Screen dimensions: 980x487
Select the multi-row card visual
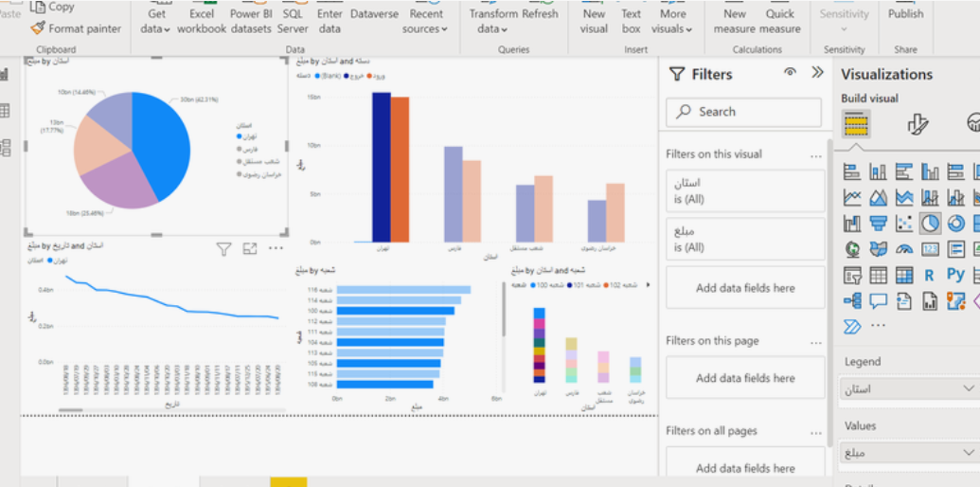tap(955, 249)
